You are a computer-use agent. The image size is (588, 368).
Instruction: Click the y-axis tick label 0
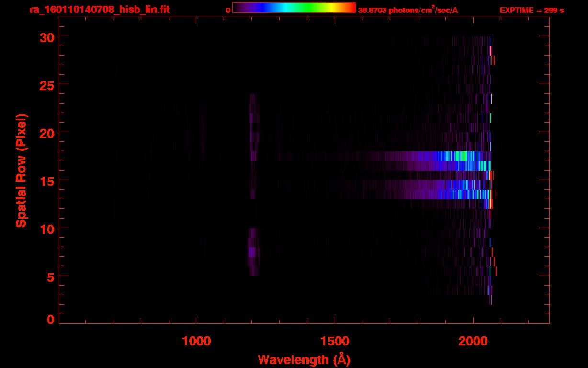[51, 320]
